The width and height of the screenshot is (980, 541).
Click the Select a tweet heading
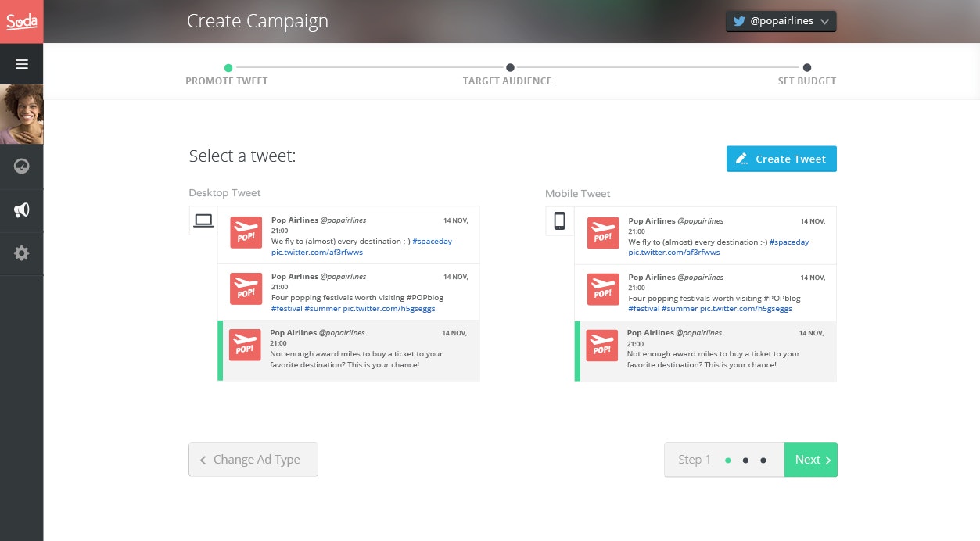242,156
